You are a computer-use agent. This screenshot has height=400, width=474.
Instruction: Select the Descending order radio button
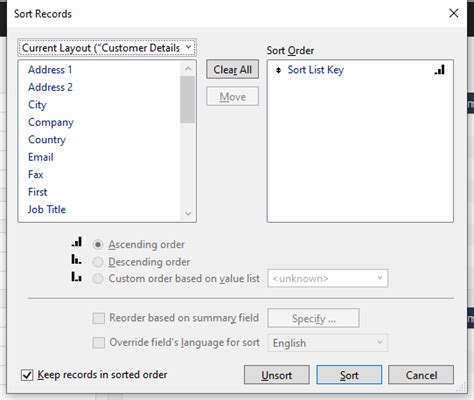[x=98, y=262]
